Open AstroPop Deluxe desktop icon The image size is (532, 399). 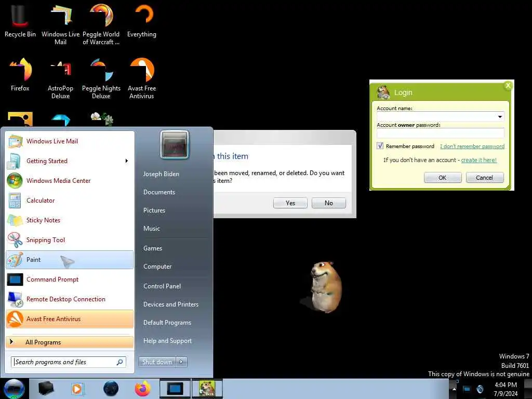pos(60,79)
